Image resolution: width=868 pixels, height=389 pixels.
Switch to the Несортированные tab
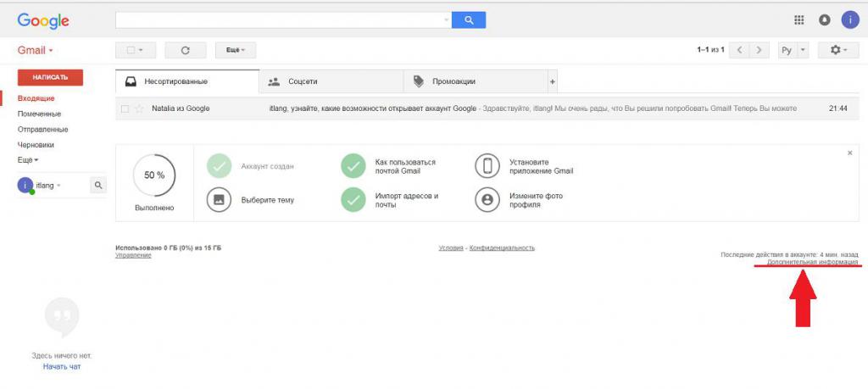187,81
